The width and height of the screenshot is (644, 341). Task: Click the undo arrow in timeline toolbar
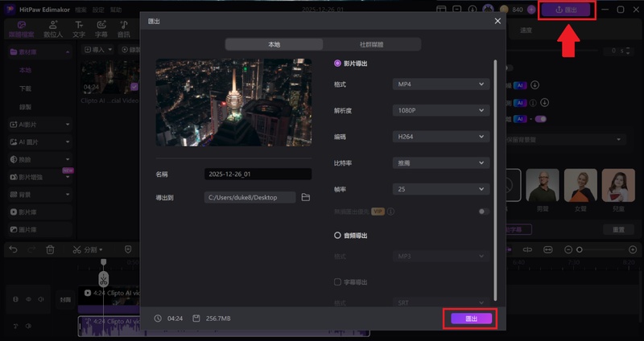[13, 249]
